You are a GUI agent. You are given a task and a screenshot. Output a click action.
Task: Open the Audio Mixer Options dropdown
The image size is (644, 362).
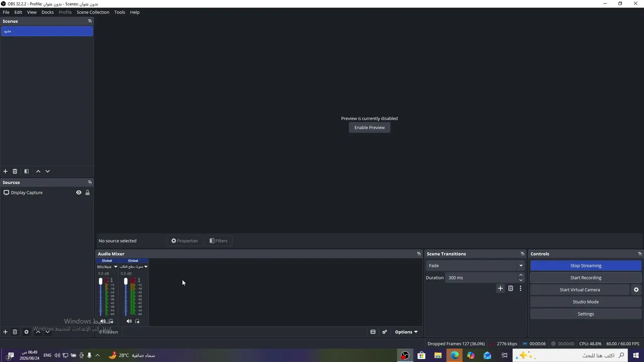pos(406,332)
